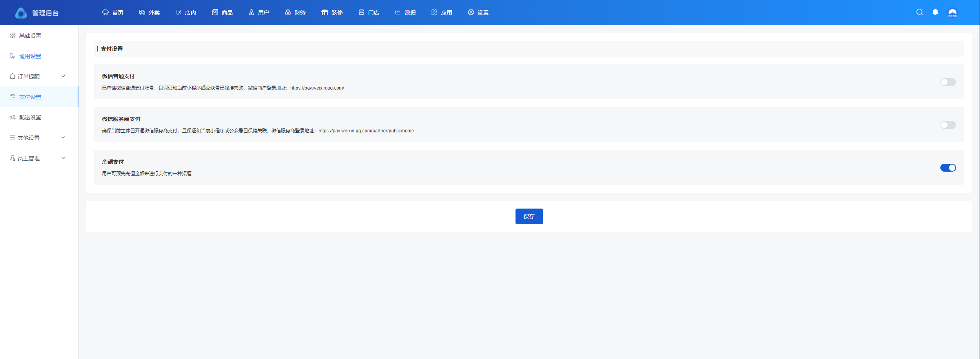980x359 pixels.
Task: Open the 数据 top navigation item
Action: coord(406,13)
